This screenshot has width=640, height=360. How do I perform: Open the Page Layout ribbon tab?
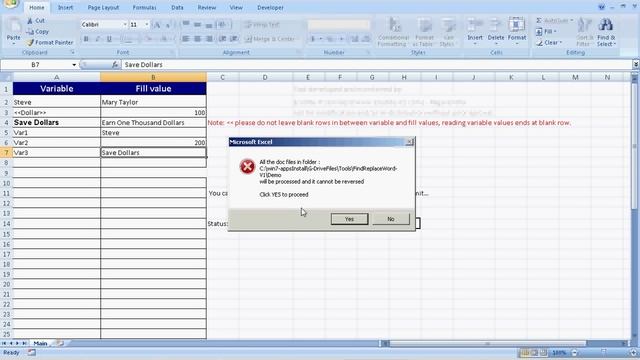tap(103, 7)
